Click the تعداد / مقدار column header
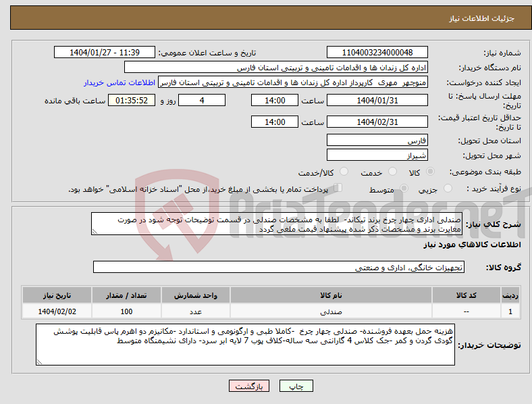Viewport: 532px width, 404px height. pyautogui.click(x=126, y=295)
